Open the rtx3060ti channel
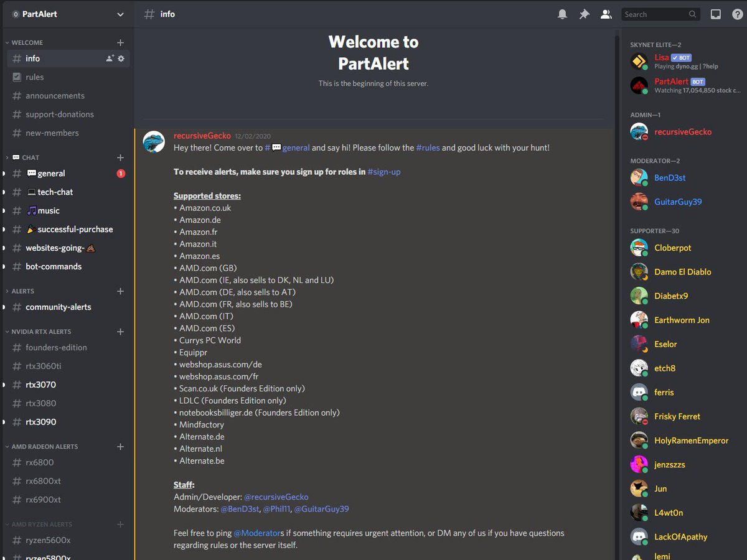 (x=68, y=366)
